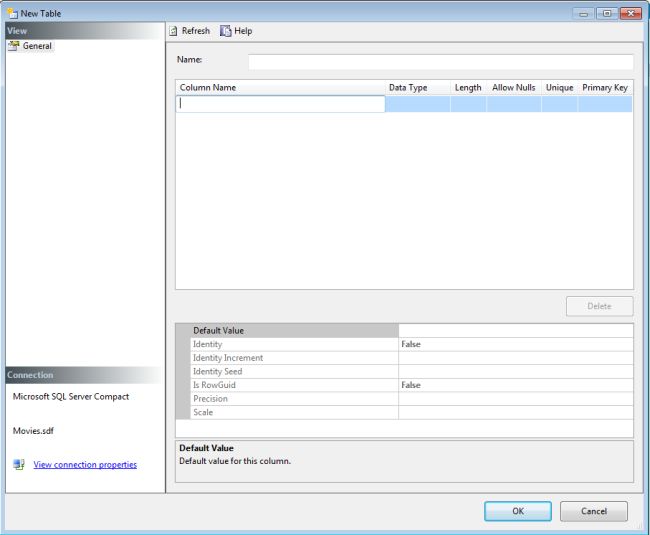This screenshot has width=650, height=535.
Task: Click the Movies.sdf database name
Action: coord(33,431)
